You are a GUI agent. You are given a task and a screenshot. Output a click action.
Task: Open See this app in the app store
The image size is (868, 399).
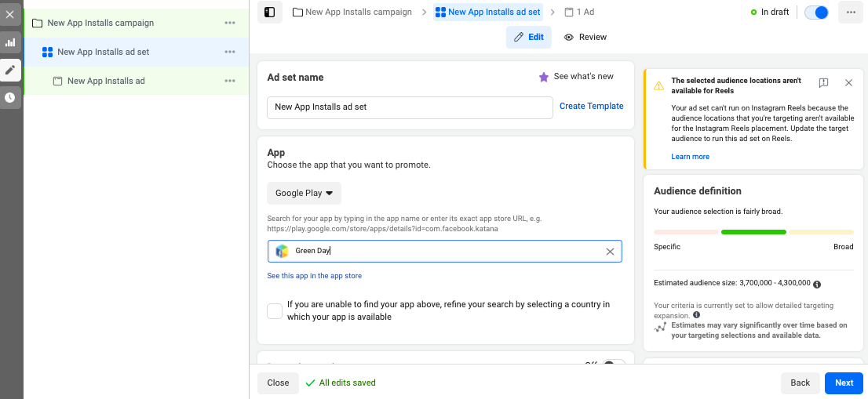point(315,275)
